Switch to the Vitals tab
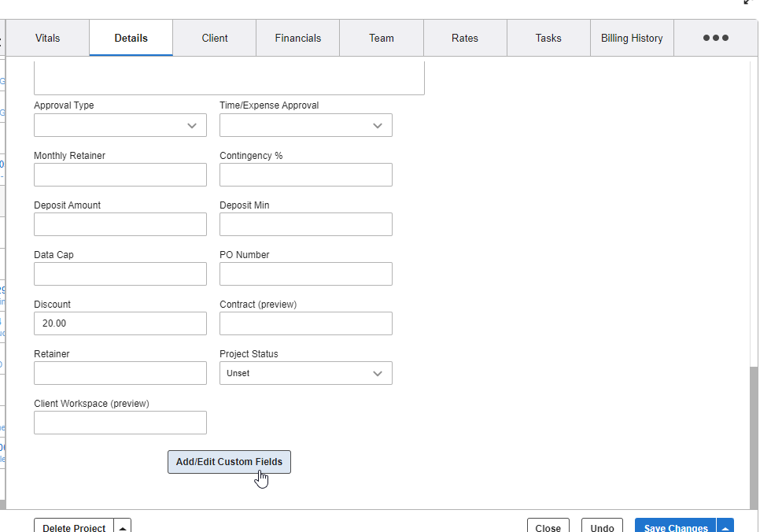This screenshot has width=771, height=532. pyautogui.click(x=47, y=37)
